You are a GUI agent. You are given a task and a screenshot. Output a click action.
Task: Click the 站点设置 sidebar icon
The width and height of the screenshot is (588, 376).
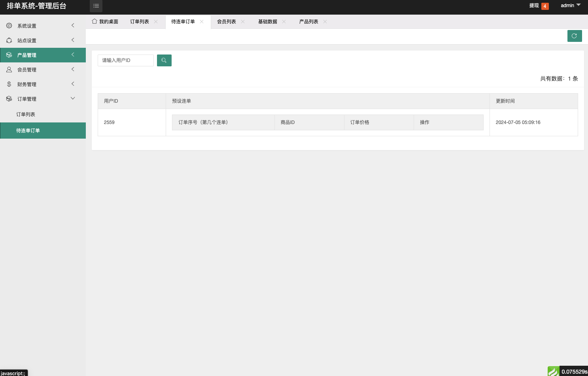coord(9,40)
